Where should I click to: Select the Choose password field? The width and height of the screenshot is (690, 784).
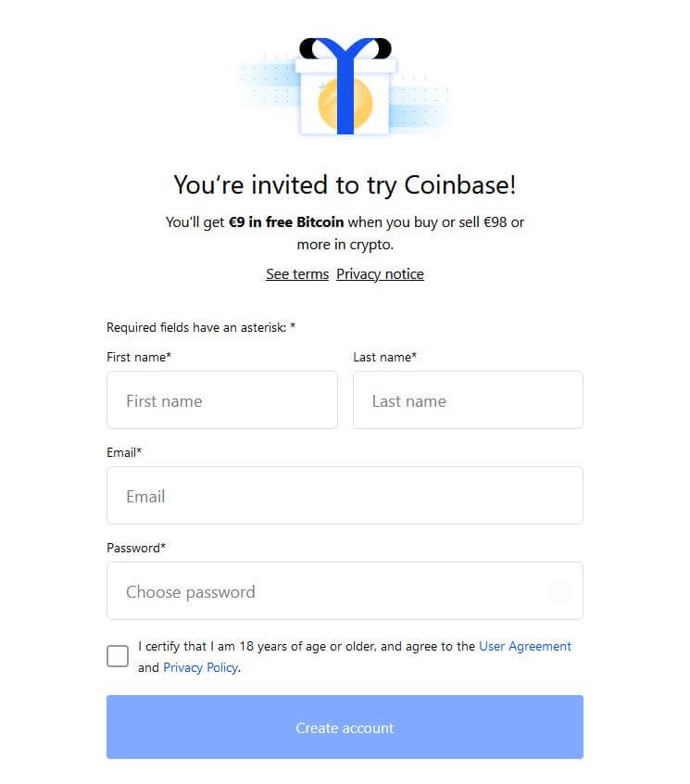pyautogui.click(x=345, y=591)
